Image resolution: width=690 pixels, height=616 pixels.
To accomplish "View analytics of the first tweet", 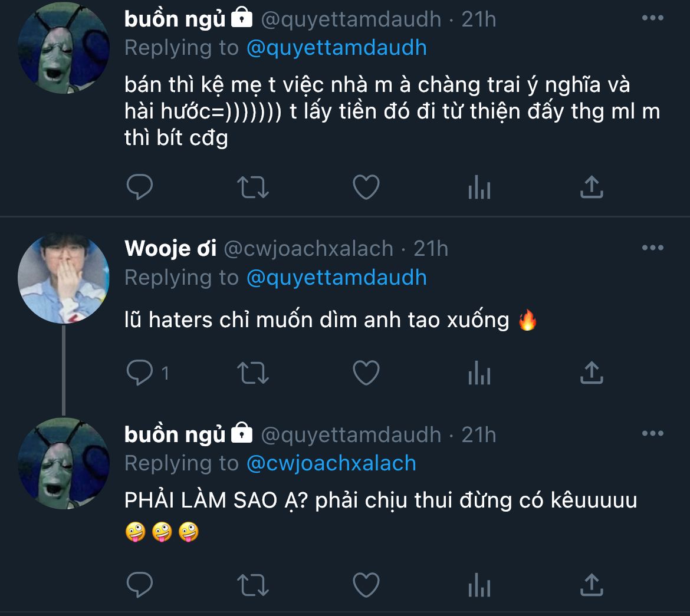I will click(479, 189).
